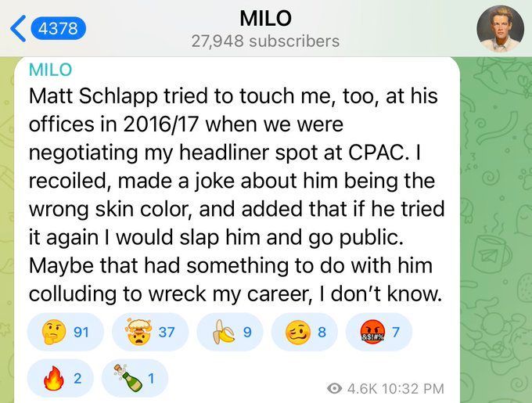Tap the 4378 unread messages badge
The width and height of the screenshot is (532, 403).
coord(58,28)
